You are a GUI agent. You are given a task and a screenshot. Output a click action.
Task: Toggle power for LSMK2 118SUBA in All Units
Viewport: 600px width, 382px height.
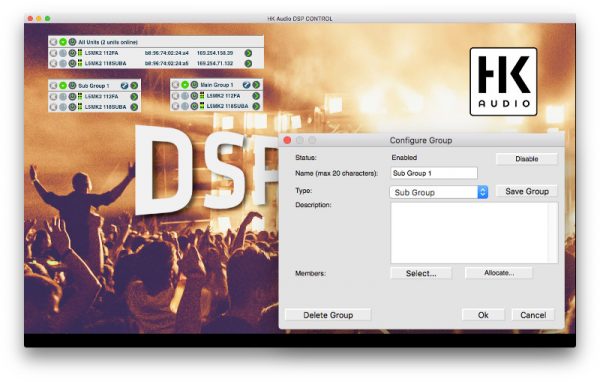point(72,63)
